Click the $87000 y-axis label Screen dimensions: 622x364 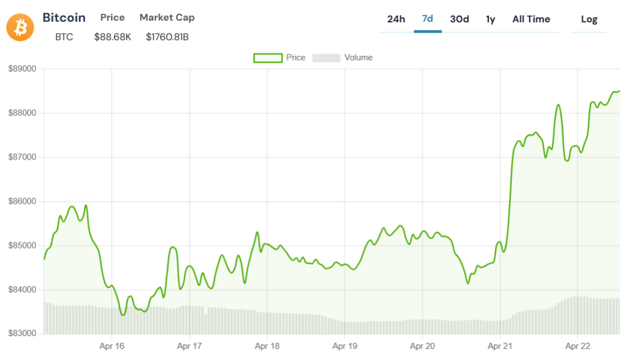click(22, 157)
